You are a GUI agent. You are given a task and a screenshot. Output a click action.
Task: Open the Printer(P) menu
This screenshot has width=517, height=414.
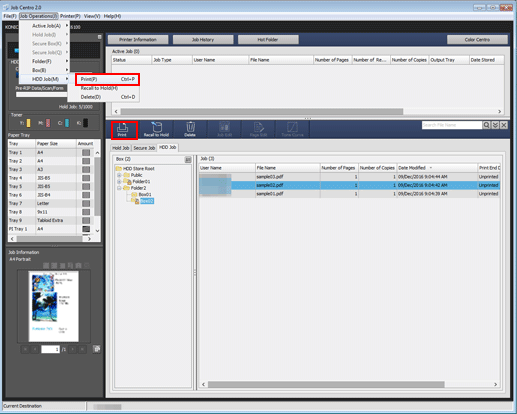coord(70,16)
